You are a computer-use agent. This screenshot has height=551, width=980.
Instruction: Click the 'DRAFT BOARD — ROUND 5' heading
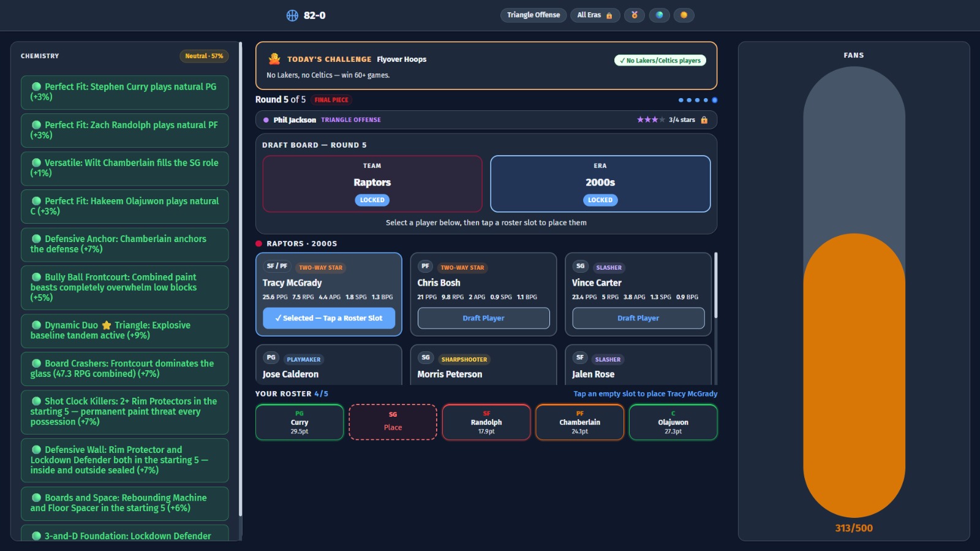coord(314,145)
